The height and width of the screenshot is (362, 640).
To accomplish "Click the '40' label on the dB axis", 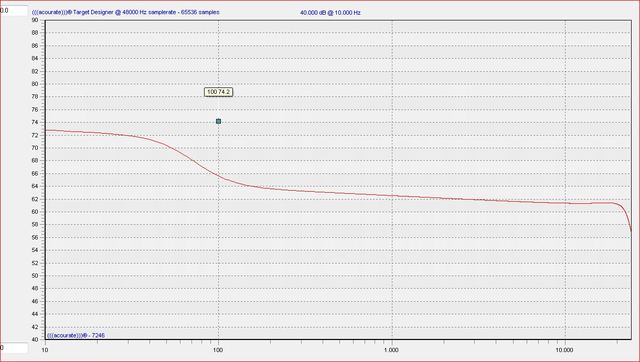I will coord(35,340).
